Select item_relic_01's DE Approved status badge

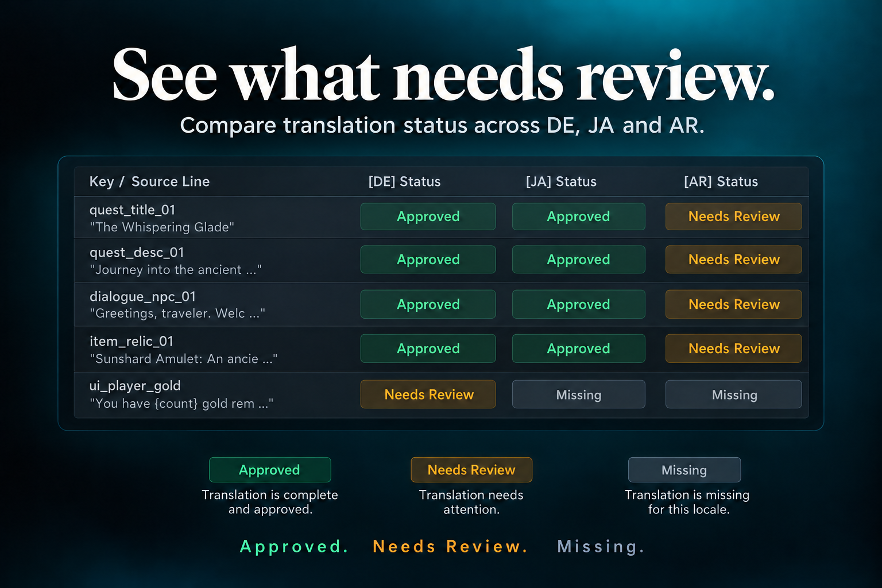[428, 349]
